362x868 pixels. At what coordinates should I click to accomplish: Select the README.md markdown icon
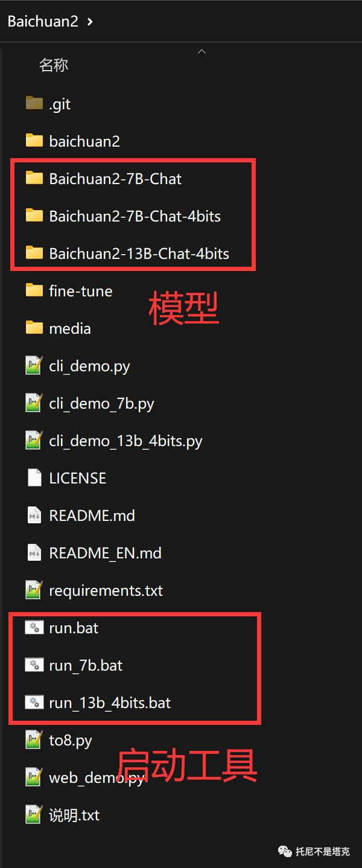pyautogui.click(x=34, y=515)
